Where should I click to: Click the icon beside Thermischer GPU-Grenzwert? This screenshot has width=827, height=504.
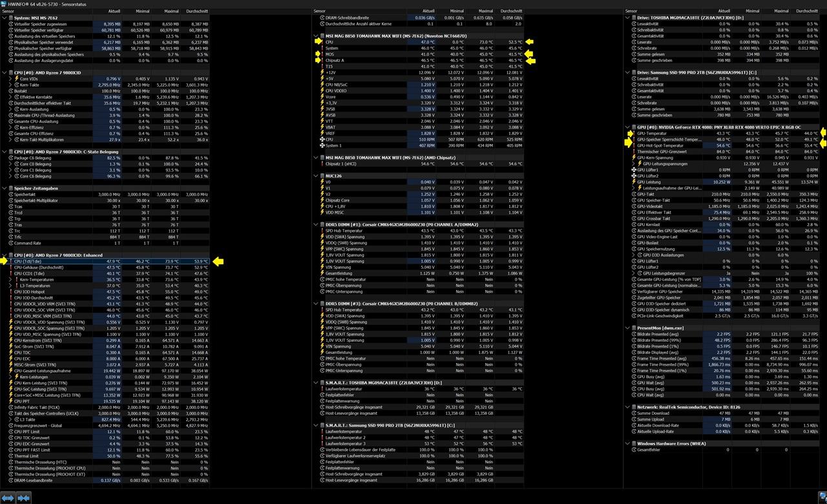[x=633, y=151]
